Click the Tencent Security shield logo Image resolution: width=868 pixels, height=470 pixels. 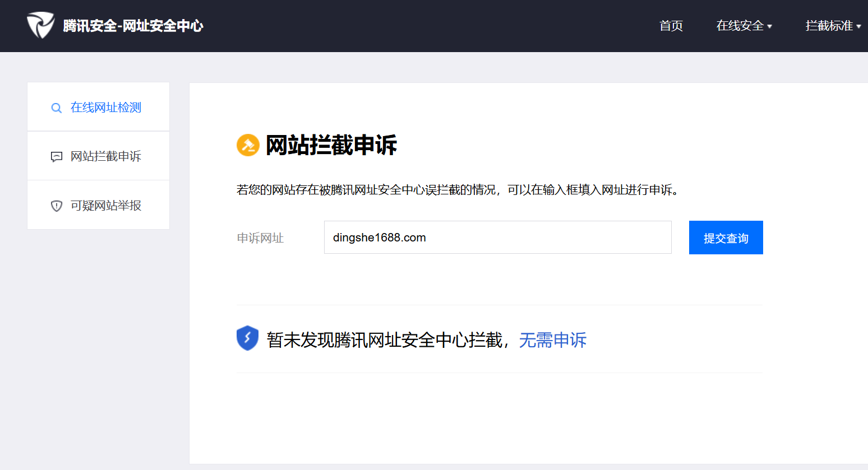(40, 25)
